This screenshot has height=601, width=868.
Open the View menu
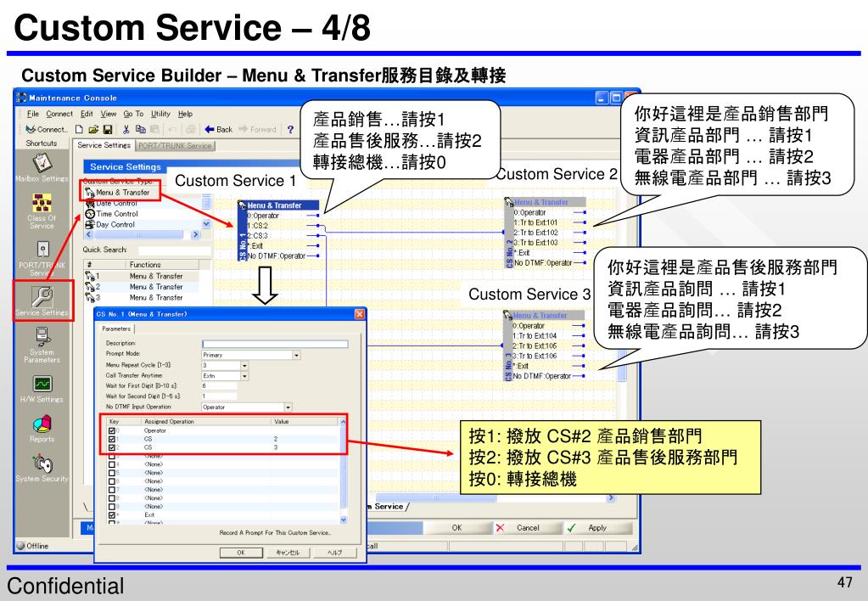click(109, 114)
